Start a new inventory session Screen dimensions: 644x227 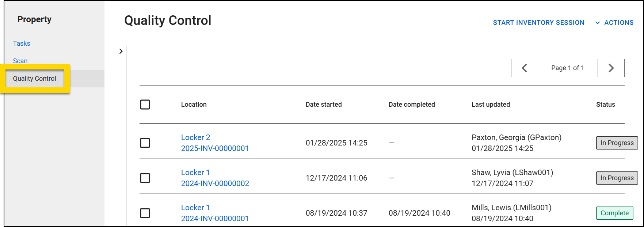(538, 22)
